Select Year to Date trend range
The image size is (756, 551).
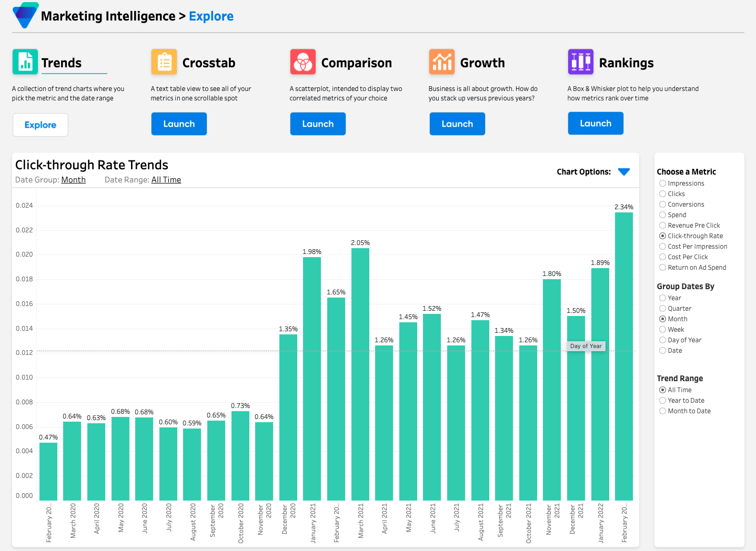point(662,400)
